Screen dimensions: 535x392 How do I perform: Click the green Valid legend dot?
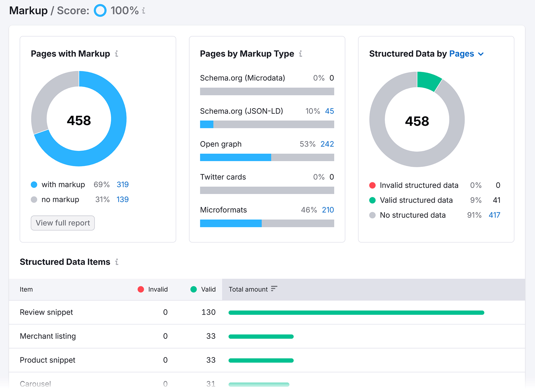click(x=193, y=289)
